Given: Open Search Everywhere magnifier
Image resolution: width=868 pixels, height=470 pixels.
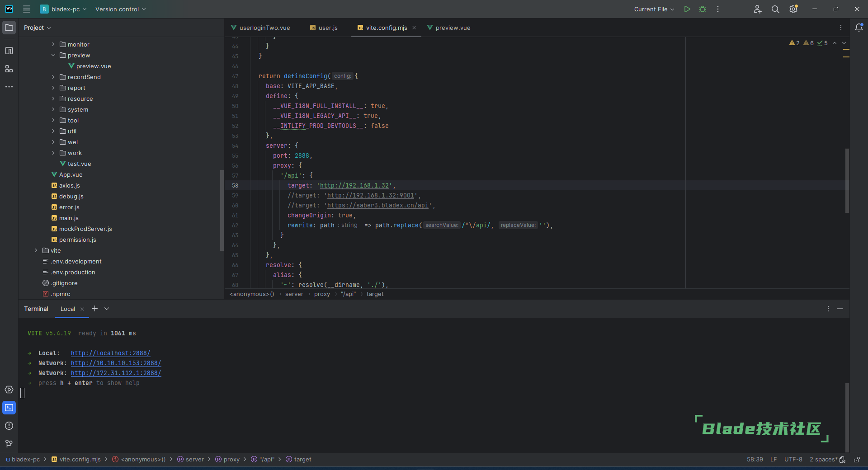Looking at the screenshot, I should point(775,9).
